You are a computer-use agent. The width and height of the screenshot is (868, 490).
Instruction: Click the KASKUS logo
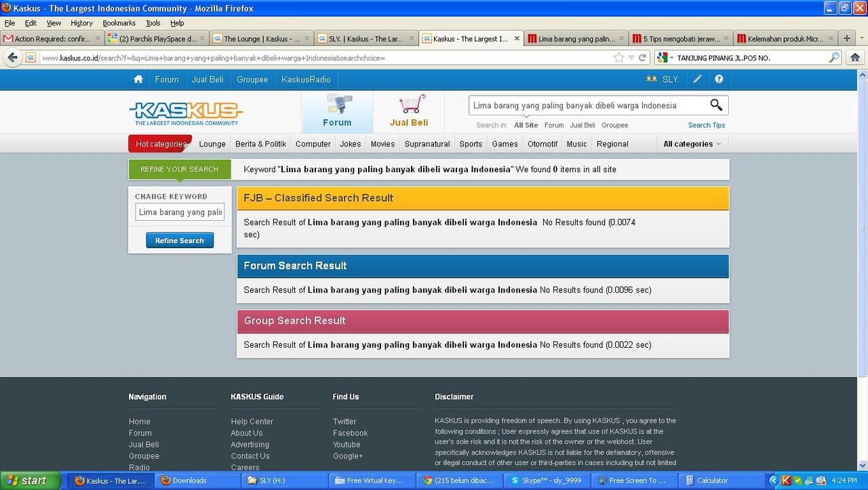click(x=186, y=113)
